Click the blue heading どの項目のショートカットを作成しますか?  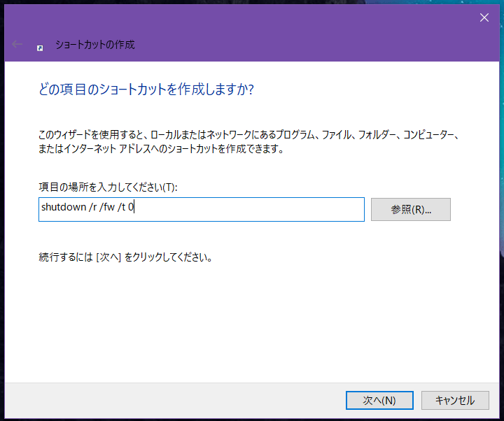(146, 90)
